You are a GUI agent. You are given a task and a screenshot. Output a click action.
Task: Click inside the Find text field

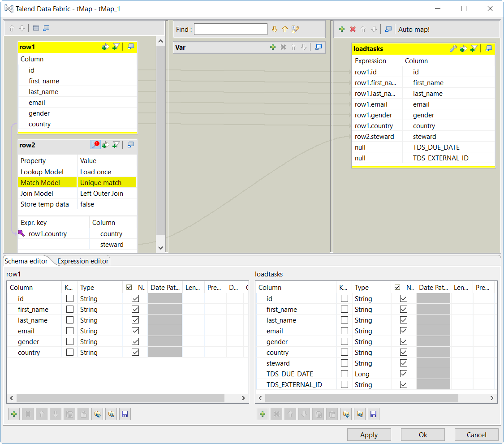tap(230, 30)
